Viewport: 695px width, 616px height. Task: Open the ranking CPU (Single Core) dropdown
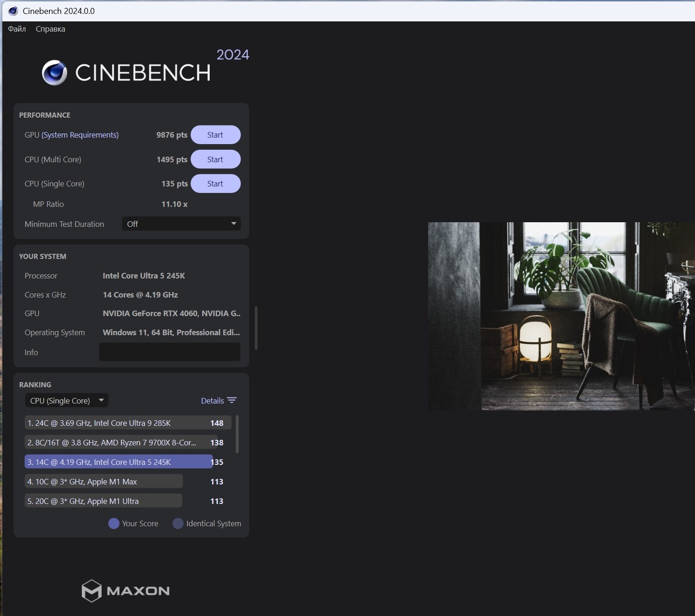[66, 400]
